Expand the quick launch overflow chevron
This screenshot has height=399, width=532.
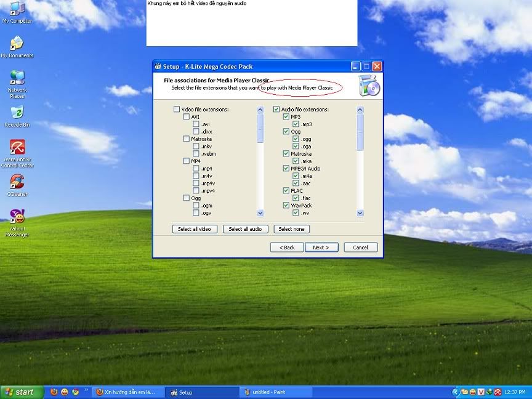[86, 390]
